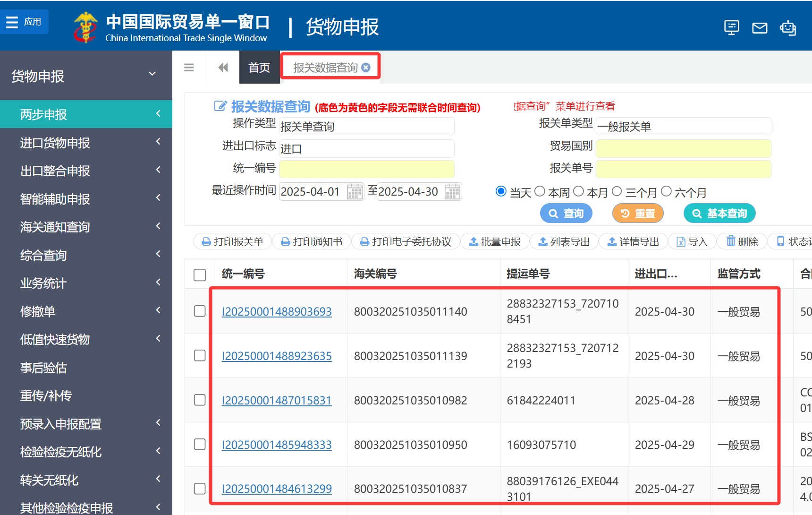
Task: Expand 进口货物申报 in the sidebar
Action: (x=86, y=143)
